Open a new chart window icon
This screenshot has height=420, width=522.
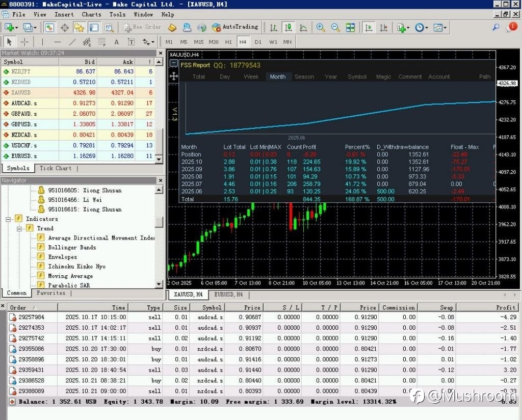(x=11, y=28)
